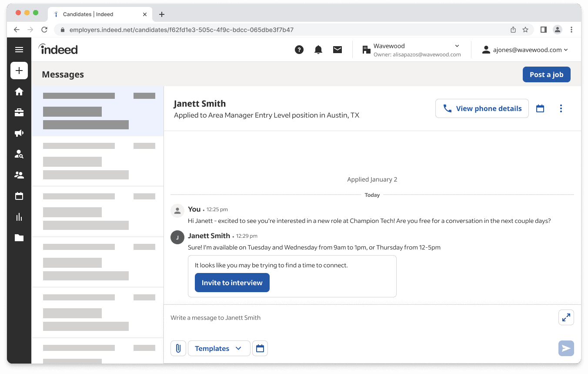This screenshot has width=588, height=374.
Task: Click Janett's reply starting 'Sure! I'm available'
Action: tap(314, 247)
